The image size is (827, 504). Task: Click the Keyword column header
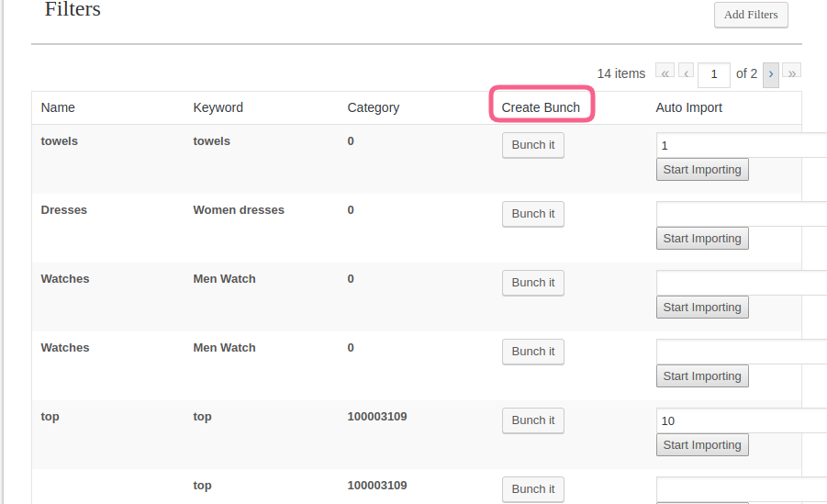point(218,107)
